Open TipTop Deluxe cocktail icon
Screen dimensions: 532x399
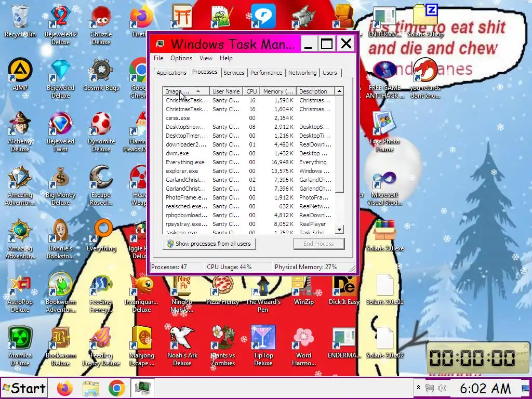pos(263,346)
